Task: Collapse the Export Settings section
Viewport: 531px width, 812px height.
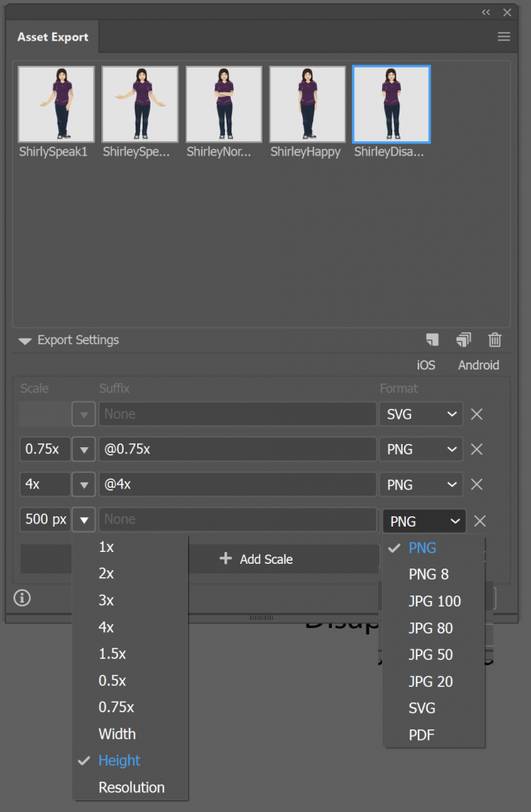Action: [25, 341]
